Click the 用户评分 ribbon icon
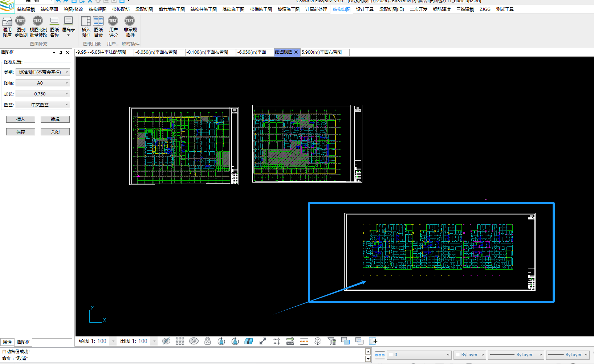The image size is (594, 364). 113,27
